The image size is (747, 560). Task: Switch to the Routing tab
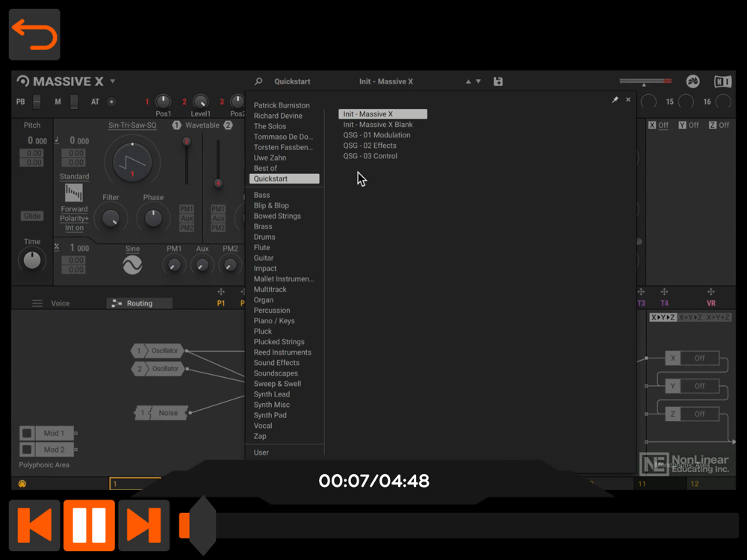[139, 303]
